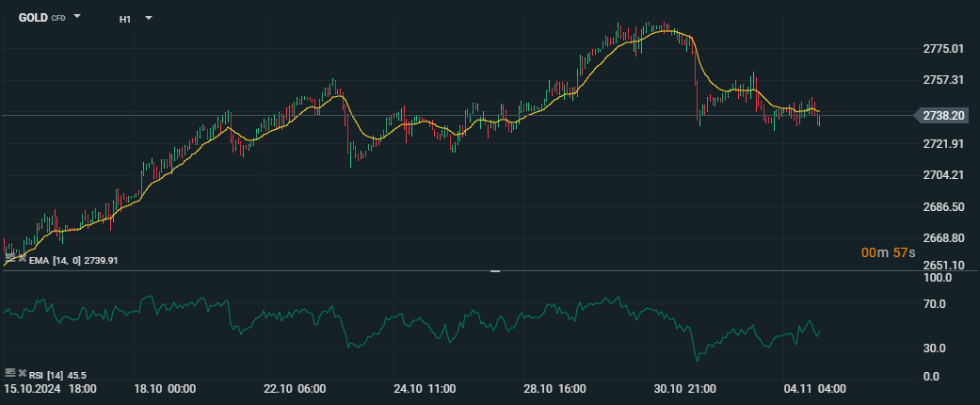The height and width of the screenshot is (405, 980).
Task: Remove the RSI indicator with its X icon
Action: [x=22, y=374]
